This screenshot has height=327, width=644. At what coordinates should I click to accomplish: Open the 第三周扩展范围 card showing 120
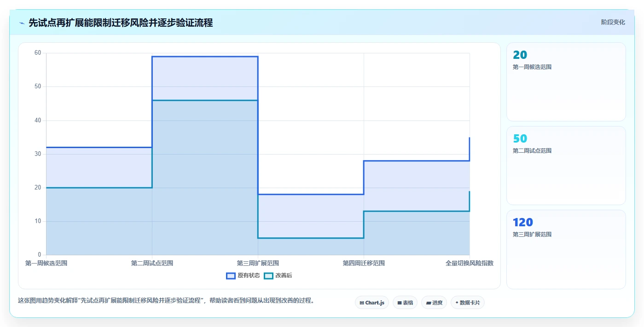[566, 249]
